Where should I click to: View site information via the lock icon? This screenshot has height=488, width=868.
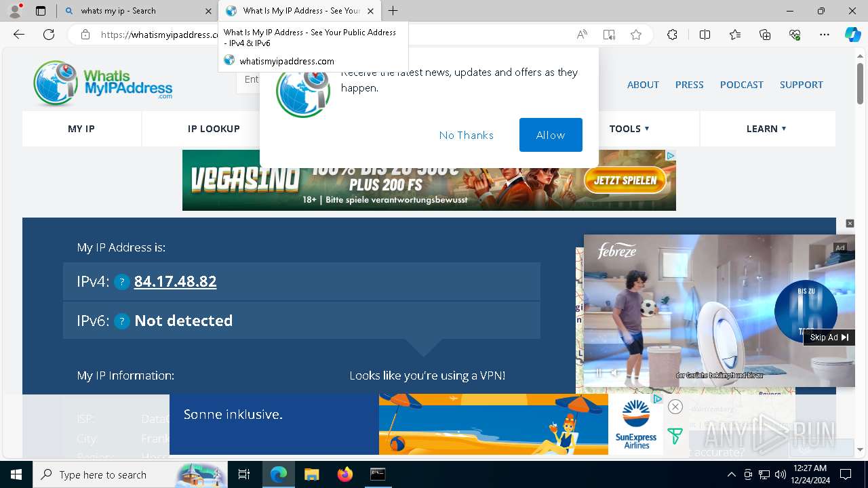(x=85, y=35)
